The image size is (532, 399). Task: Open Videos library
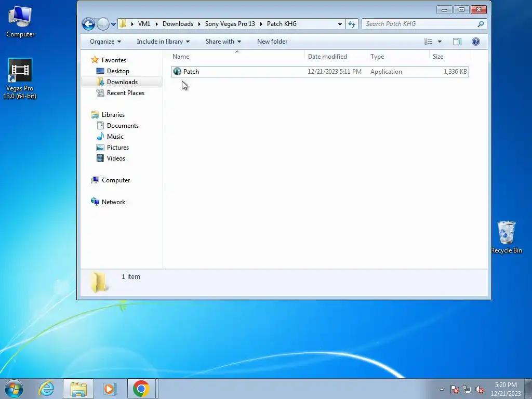click(116, 158)
